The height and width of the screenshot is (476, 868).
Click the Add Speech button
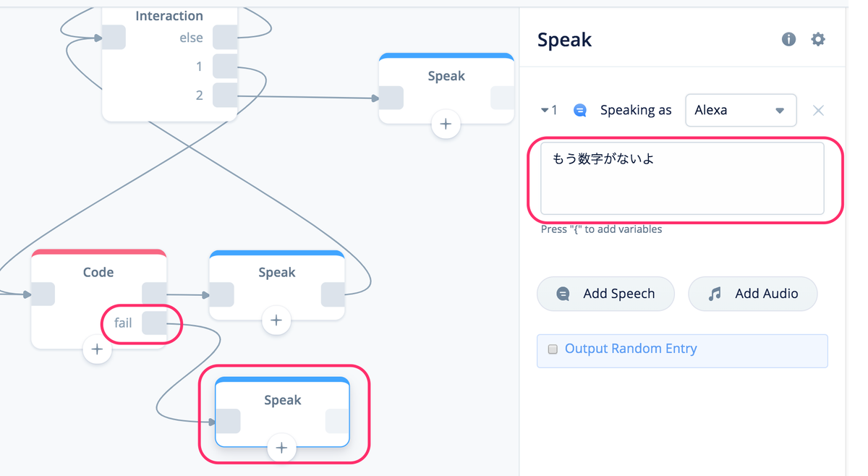tap(605, 294)
